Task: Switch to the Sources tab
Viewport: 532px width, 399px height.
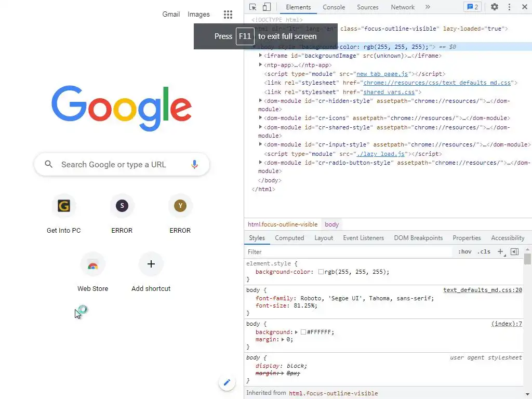Action: click(x=367, y=7)
